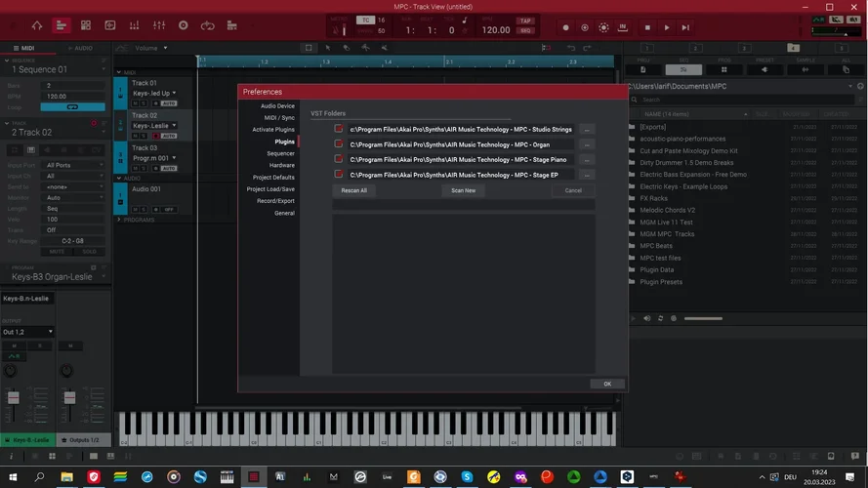Select the marquee tool in timeline toolbar
868x488 pixels.
tap(309, 48)
